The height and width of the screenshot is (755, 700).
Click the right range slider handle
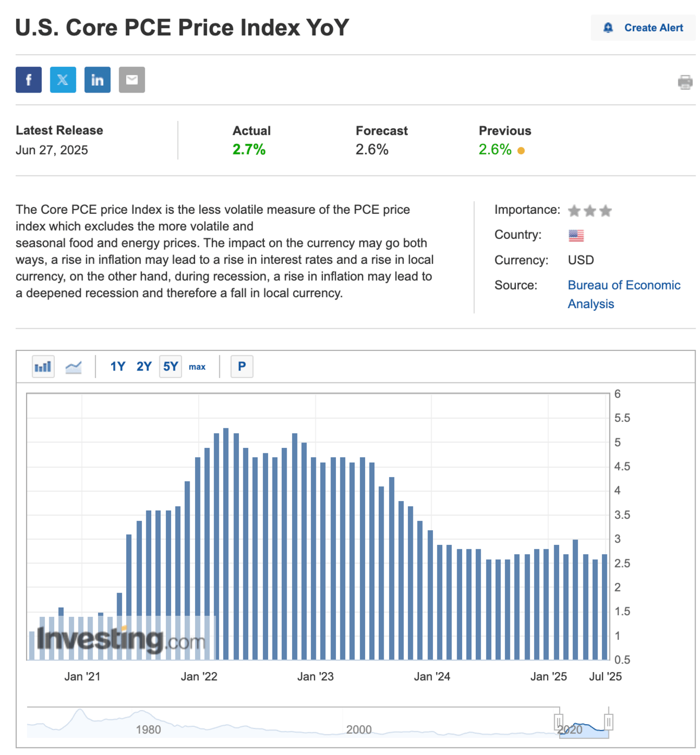tap(608, 721)
